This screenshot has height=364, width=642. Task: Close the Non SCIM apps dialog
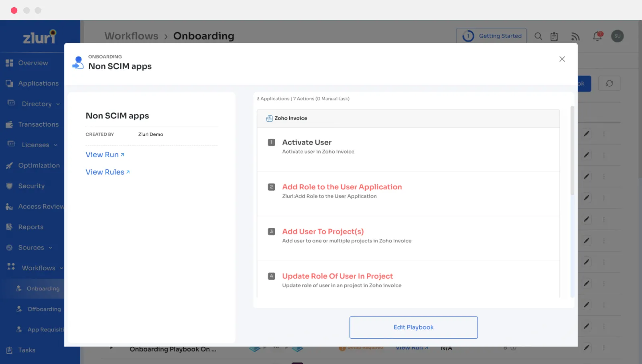(x=562, y=59)
